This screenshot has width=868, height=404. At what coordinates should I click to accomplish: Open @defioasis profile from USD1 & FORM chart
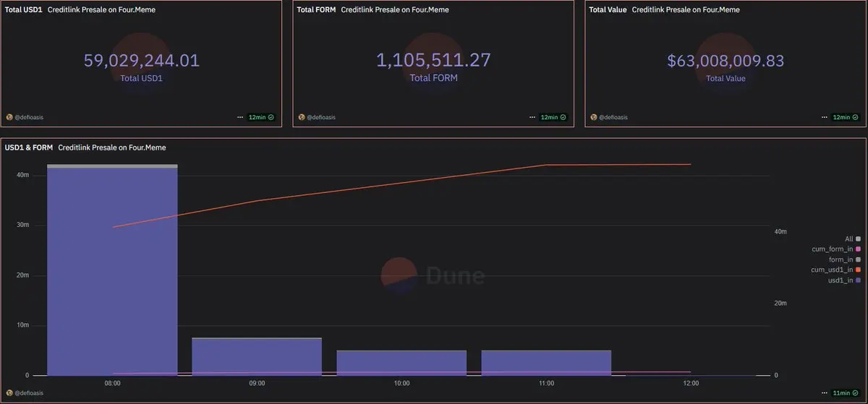(x=29, y=393)
